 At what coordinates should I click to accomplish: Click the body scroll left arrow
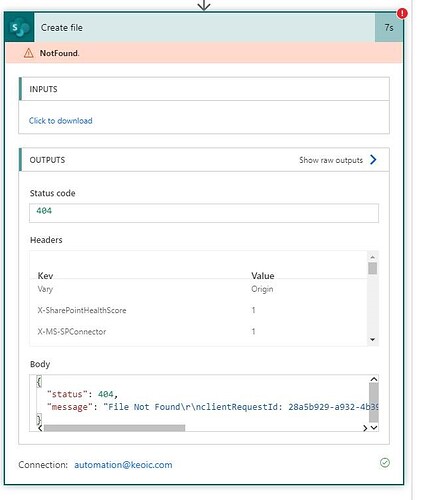point(40,428)
